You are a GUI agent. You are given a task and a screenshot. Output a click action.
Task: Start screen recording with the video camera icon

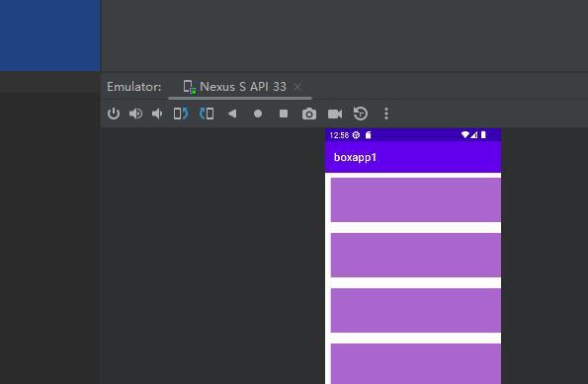tap(335, 114)
